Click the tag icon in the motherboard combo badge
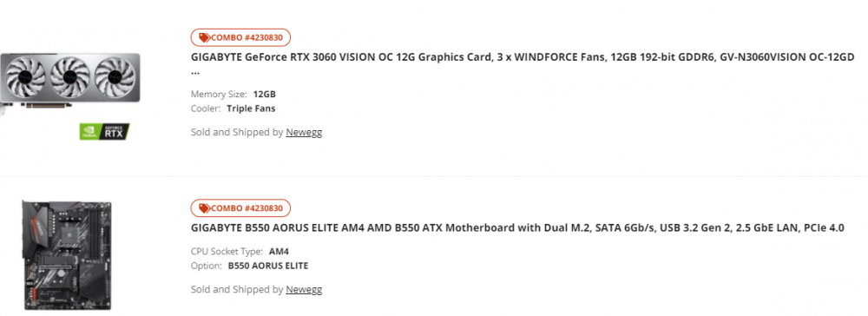Viewport: 868px width, 316px height. pos(204,208)
